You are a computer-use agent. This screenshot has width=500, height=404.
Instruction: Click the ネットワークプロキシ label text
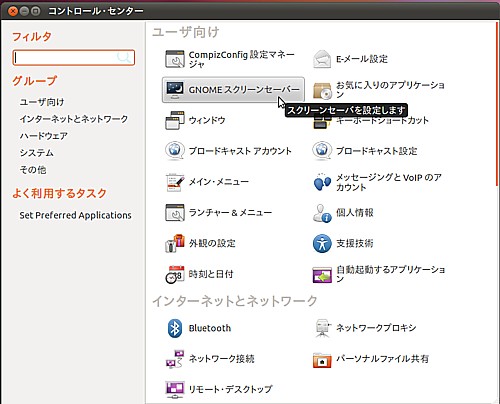(376, 328)
